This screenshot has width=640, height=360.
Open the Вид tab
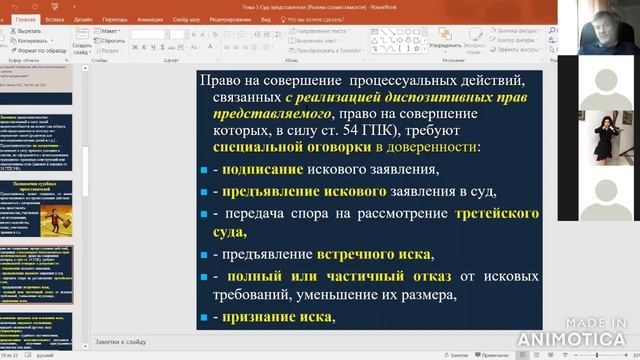coord(266,19)
